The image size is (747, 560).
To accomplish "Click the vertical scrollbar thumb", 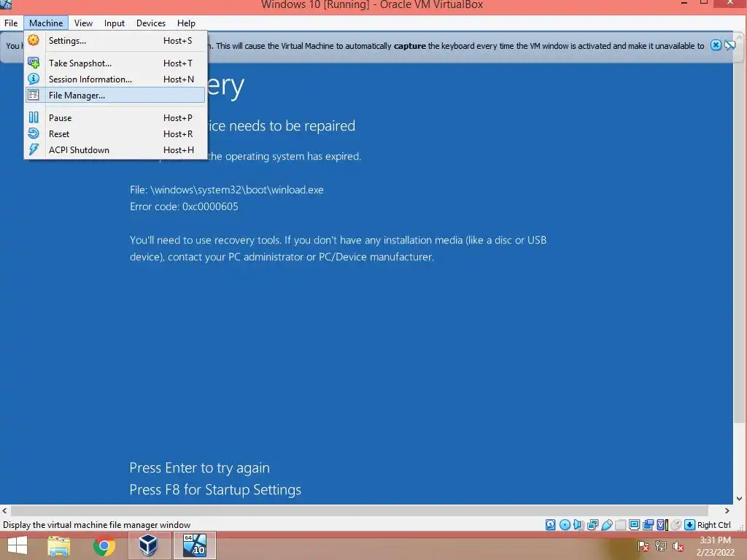I will pyautogui.click(x=739, y=233).
